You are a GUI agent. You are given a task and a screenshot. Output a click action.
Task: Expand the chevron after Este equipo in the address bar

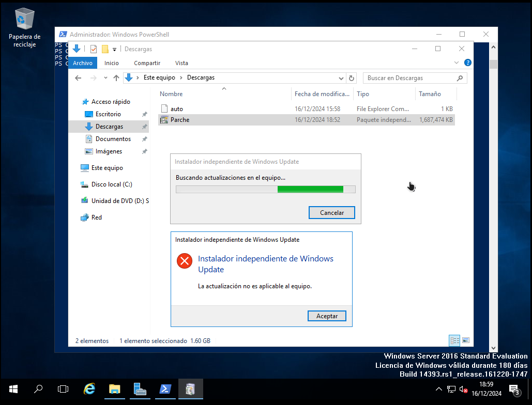tap(181, 77)
